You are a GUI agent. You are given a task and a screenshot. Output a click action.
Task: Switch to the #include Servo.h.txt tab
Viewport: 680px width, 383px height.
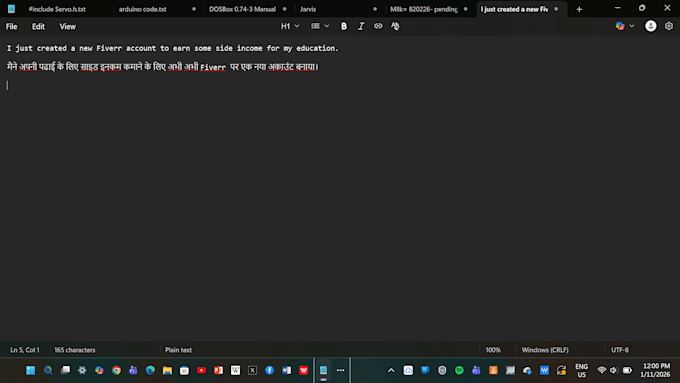click(57, 9)
